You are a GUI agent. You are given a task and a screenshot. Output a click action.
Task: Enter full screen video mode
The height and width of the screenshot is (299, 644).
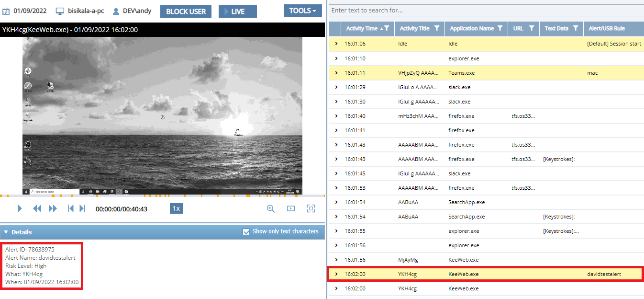pos(311,208)
